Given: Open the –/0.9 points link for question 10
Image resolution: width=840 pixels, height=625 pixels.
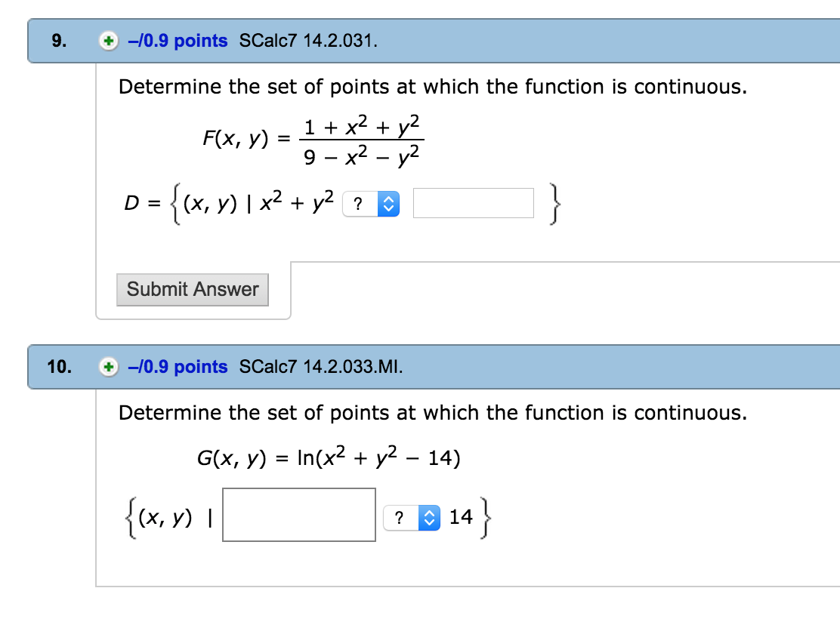Looking at the screenshot, I should (x=178, y=367).
